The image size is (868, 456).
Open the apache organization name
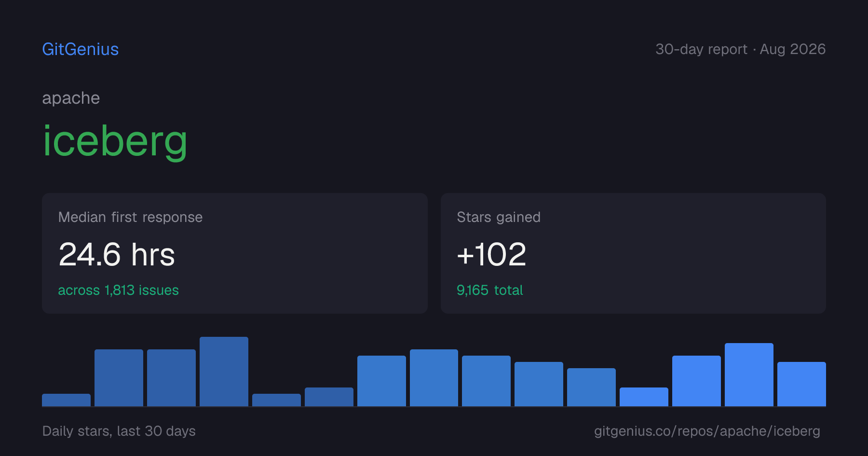(x=71, y=98)
